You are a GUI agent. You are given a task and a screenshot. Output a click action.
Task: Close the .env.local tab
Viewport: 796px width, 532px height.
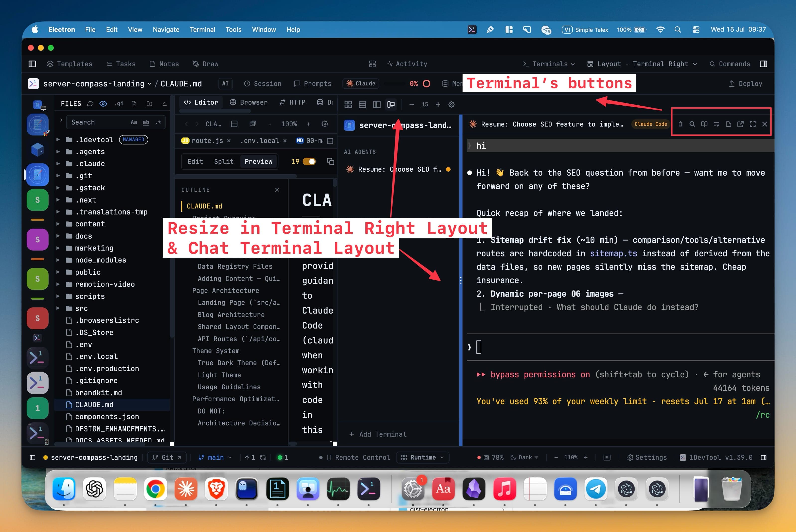tap(285, 140)
